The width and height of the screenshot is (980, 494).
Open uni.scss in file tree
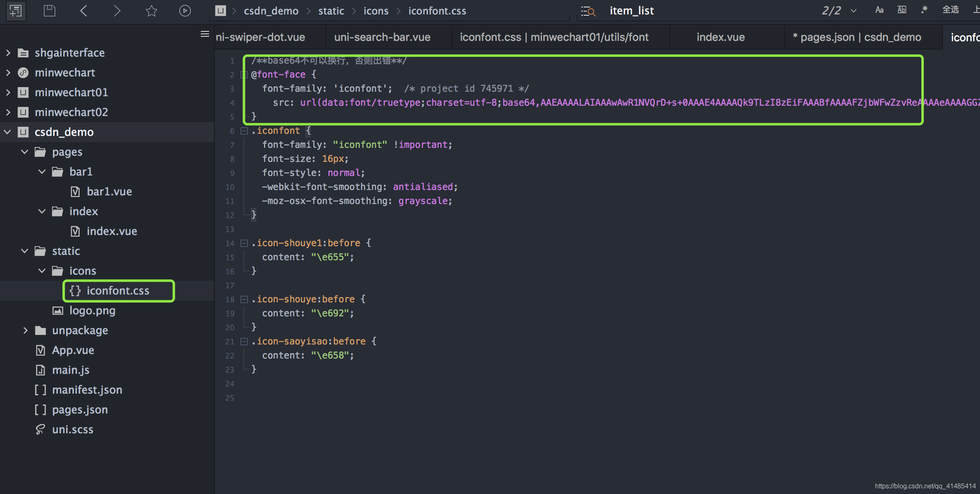73,430
